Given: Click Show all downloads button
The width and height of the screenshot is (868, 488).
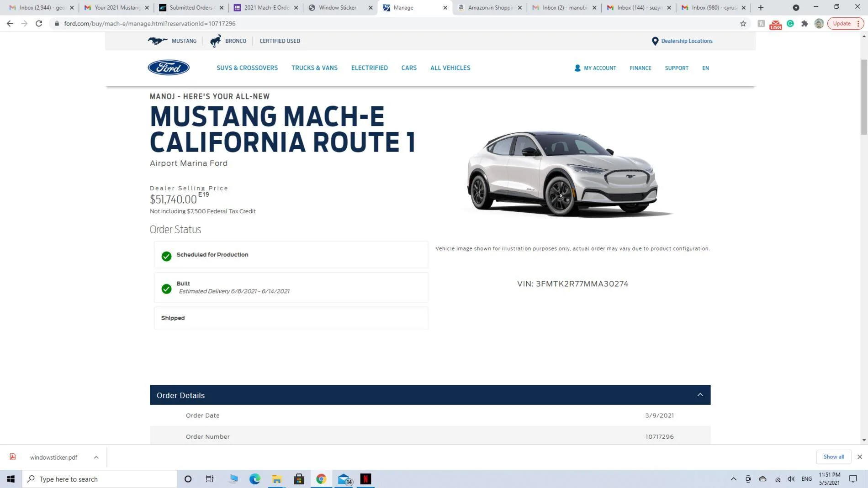Looking at the screenshot, I should (x=833, y=457).
